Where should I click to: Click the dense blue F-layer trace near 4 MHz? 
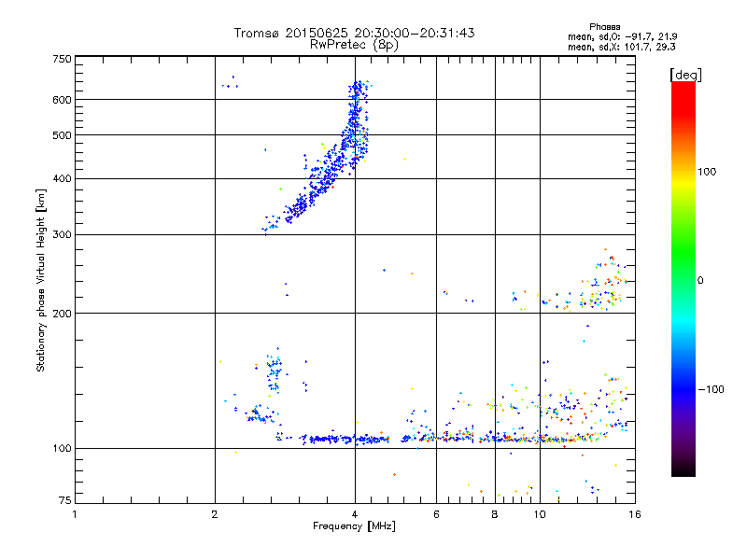(355, 129)
